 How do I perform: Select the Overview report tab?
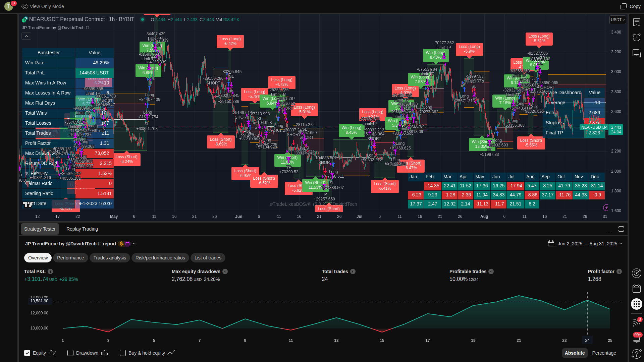click(x=38, y=258)
